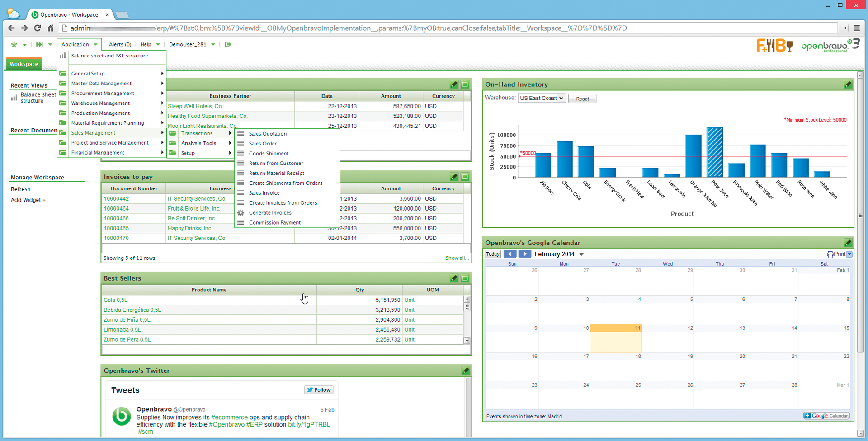The image size is (868, 441).
Task: Click the browser home icon
Action: pos(50,28)
